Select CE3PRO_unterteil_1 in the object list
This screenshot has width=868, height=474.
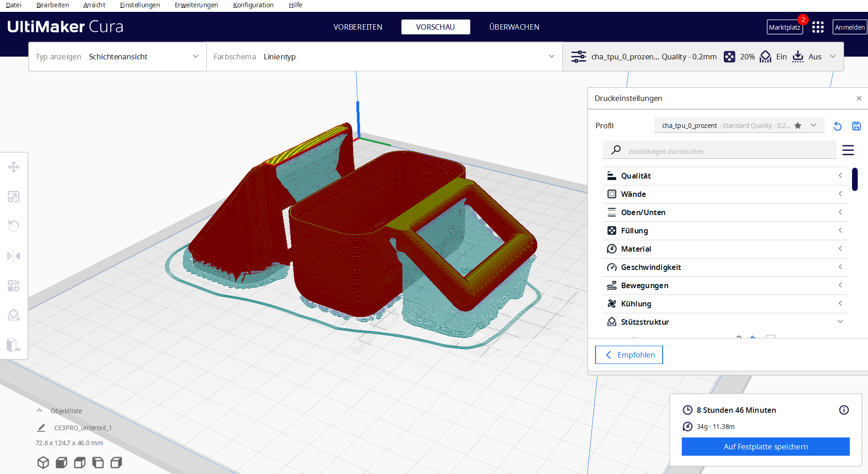[x=83, y=428]
